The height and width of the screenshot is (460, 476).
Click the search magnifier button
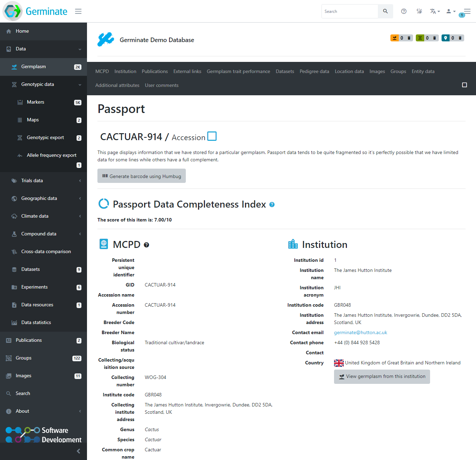click(385, 11)
